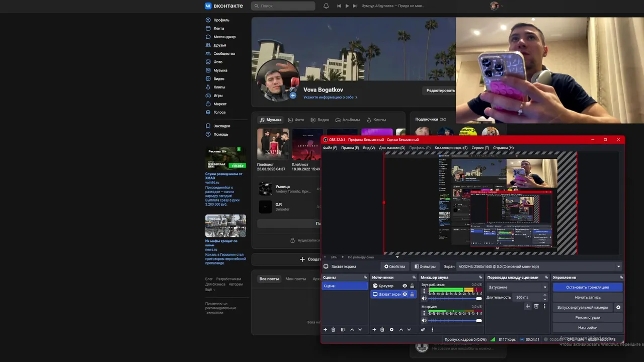Viewport: 644px width, 362px height.
Task: Open Свойства source properties button
Action: tap(394, 266)
